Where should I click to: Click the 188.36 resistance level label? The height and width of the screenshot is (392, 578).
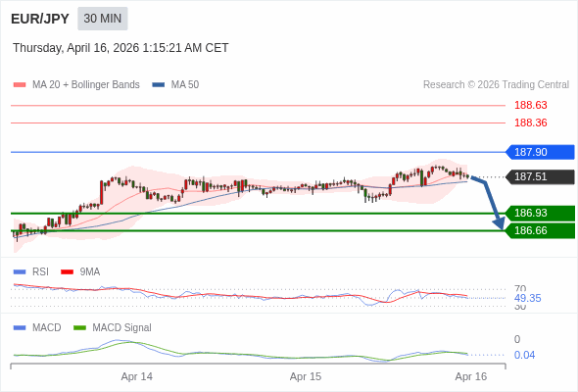pos(531,122)
